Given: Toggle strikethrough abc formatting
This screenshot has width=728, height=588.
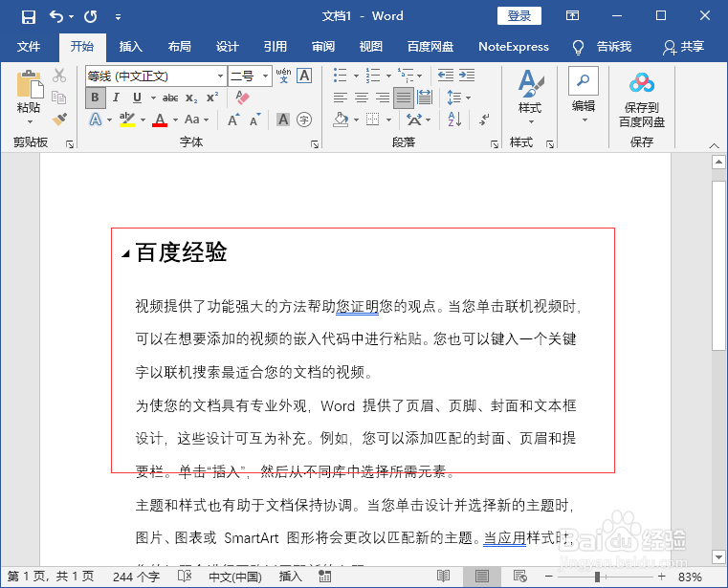Looking at the screenshot, I should click(170, 98).
